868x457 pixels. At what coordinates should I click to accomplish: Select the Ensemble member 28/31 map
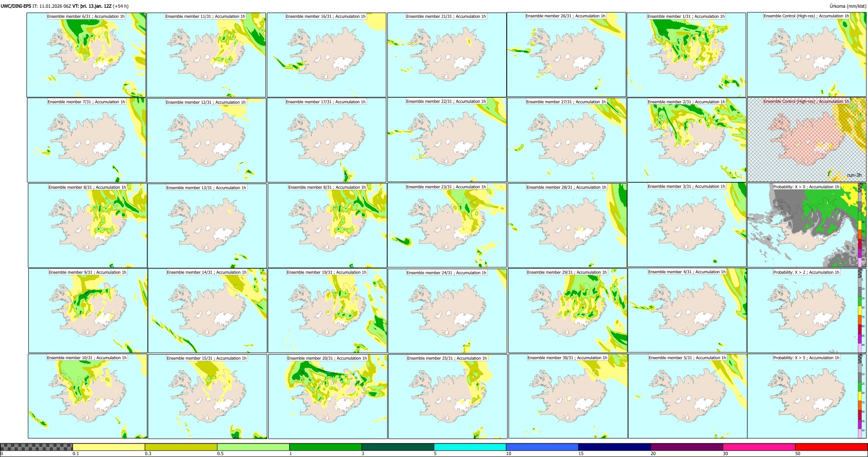click(x=567, y=225)
